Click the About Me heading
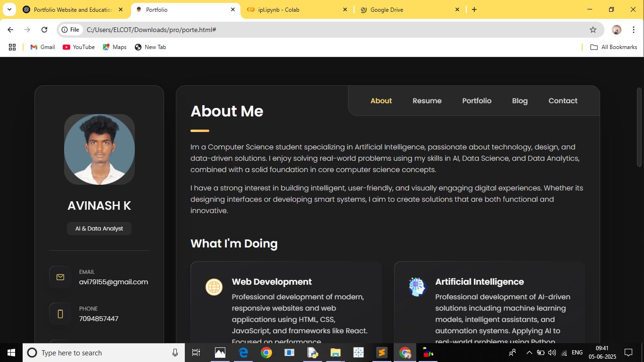This screenshot has height=362, width=644. 227,111
